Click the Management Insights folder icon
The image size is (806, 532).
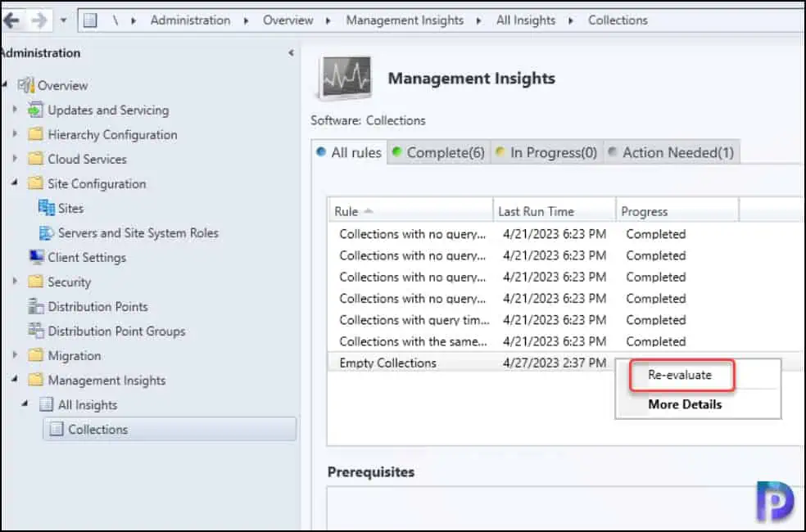click(x=35, y=380)
